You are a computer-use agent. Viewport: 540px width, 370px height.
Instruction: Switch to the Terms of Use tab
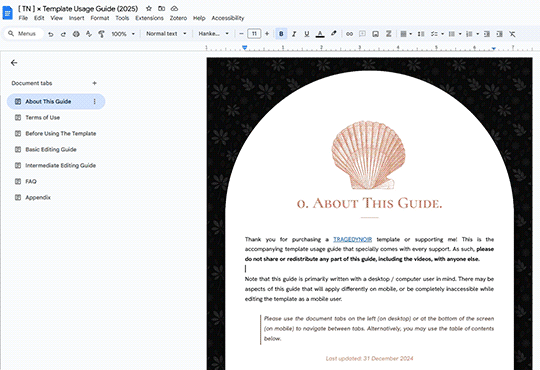pos(43,117)
